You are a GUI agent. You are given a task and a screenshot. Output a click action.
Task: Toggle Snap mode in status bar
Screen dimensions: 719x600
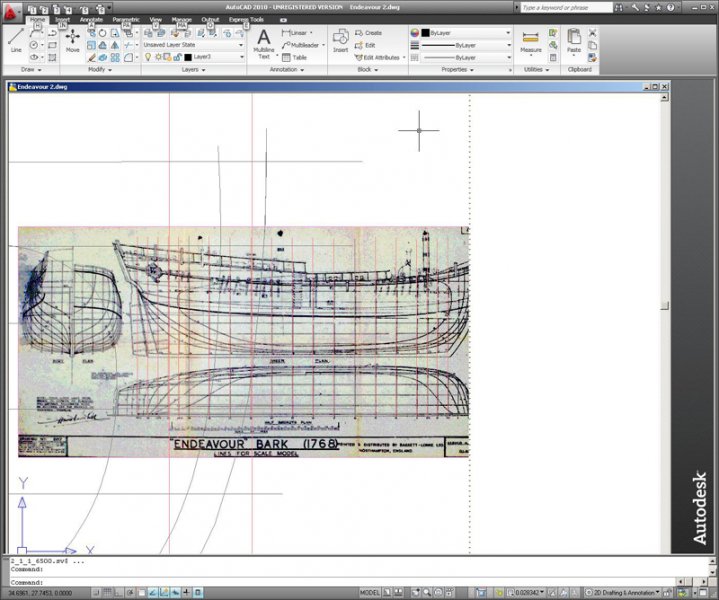pyautogui.click(x=96, y=593)
